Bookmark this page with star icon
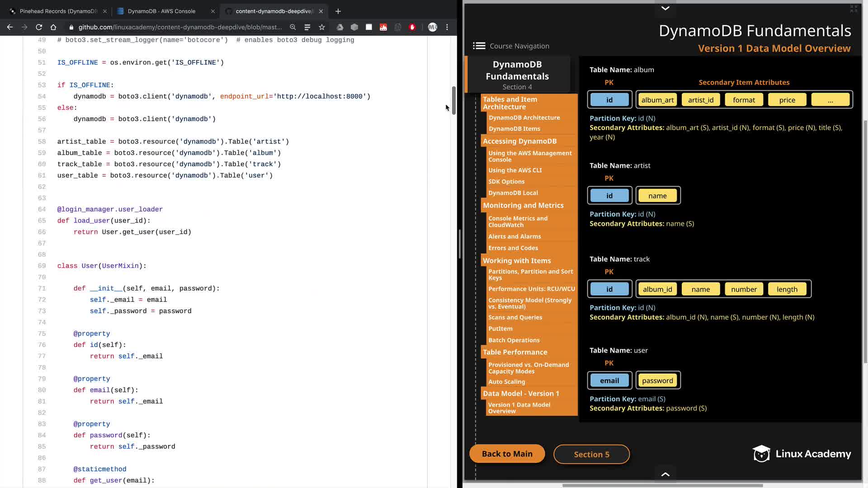Viewport: 868px width, 488px height. point(322,27)
